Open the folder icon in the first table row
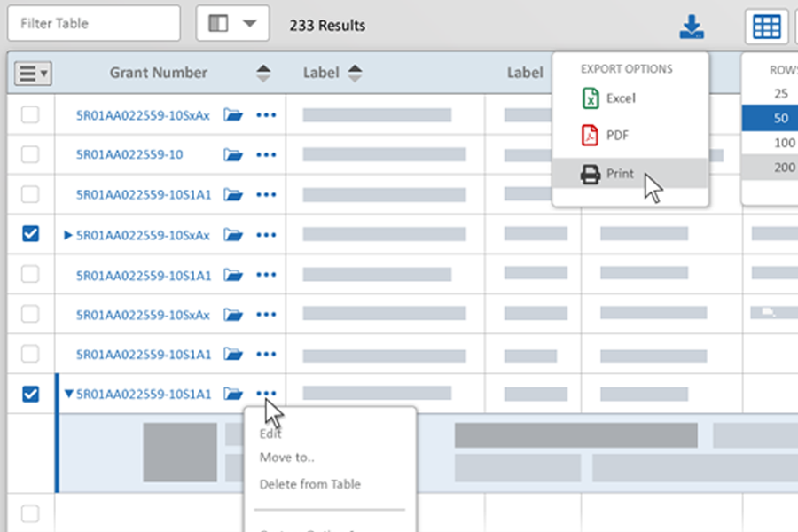Screen dimensions: 798x532 tap(233, 114)
